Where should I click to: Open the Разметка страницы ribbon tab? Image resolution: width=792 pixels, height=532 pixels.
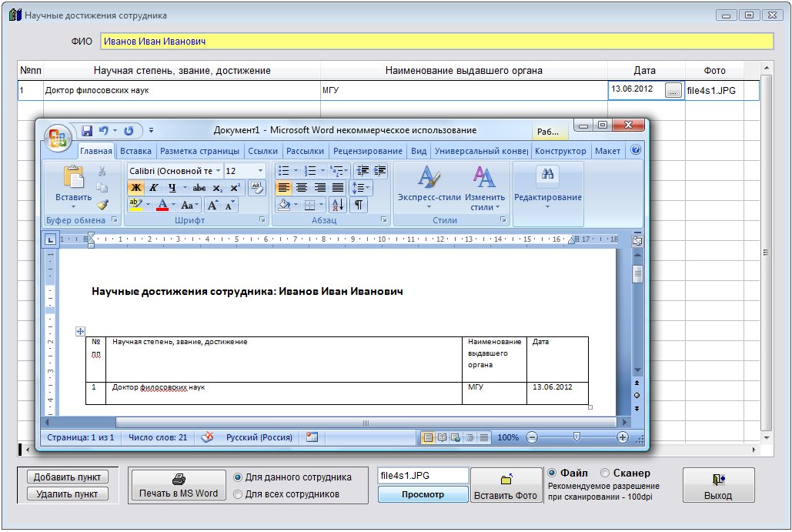coord(199,151)
